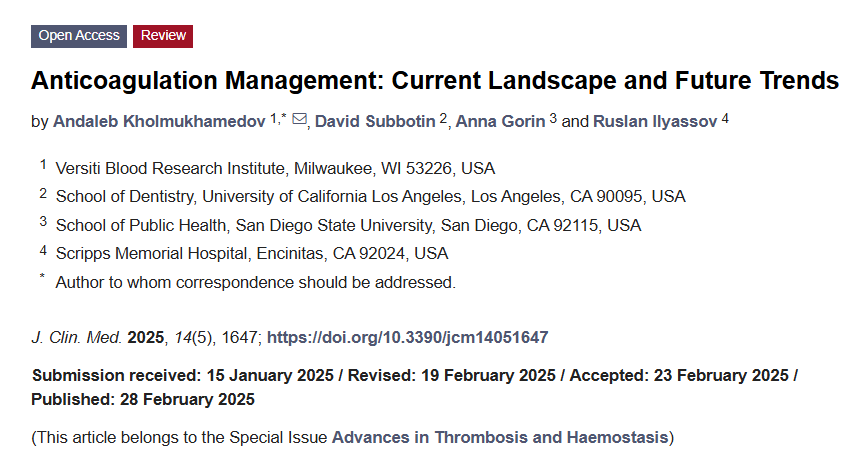Open Advances in Thrombosis and Haemostasis issue
The height and width of the screenshot is (455, 865).
500,437
